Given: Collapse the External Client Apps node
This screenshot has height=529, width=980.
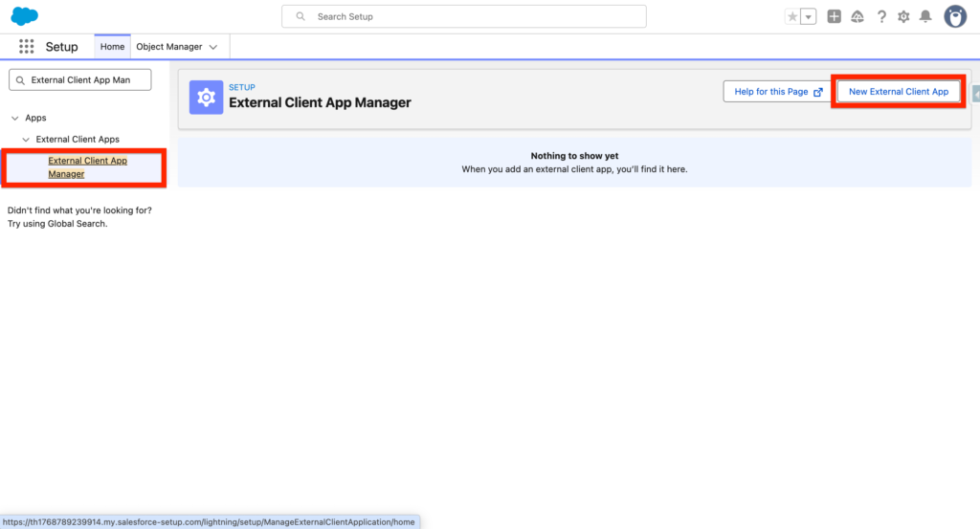Looking at the screenshot, I should pos(26,140).
